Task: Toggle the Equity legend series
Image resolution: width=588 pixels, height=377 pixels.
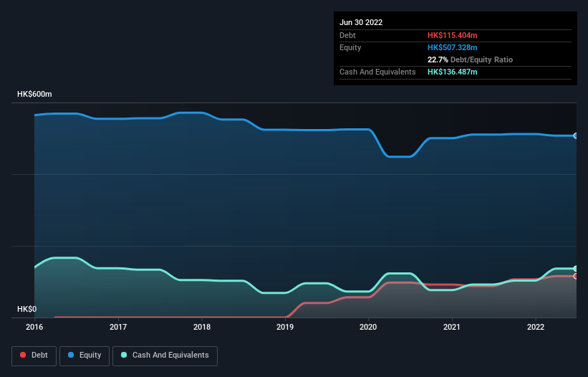Action: pyautogui.click(x=85, y=355)
